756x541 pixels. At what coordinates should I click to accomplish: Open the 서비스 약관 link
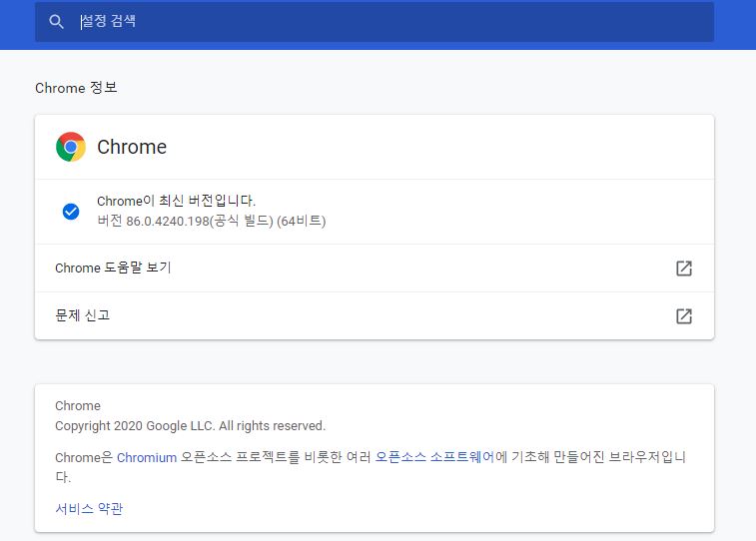89,509
